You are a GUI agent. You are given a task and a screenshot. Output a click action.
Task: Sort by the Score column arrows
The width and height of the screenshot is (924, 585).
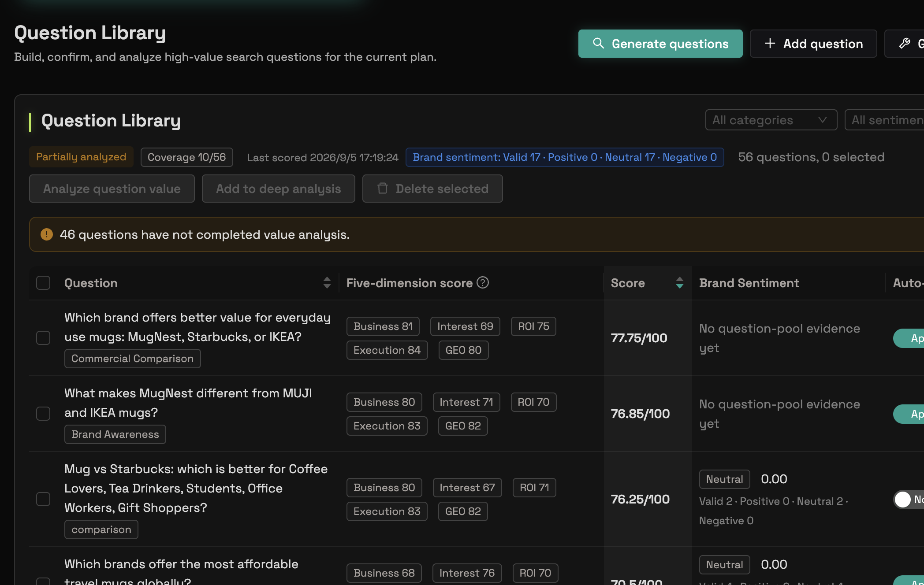click(679, 283)
